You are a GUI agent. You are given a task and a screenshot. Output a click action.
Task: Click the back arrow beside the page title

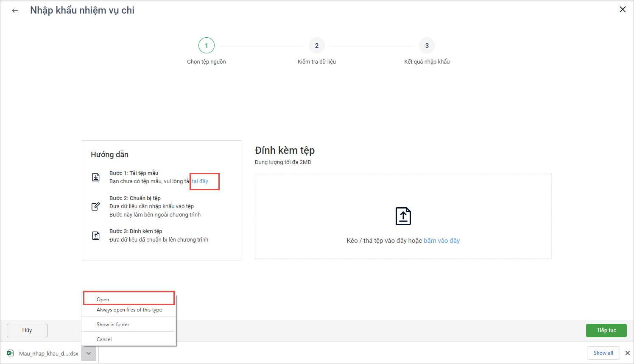[15, 11]
